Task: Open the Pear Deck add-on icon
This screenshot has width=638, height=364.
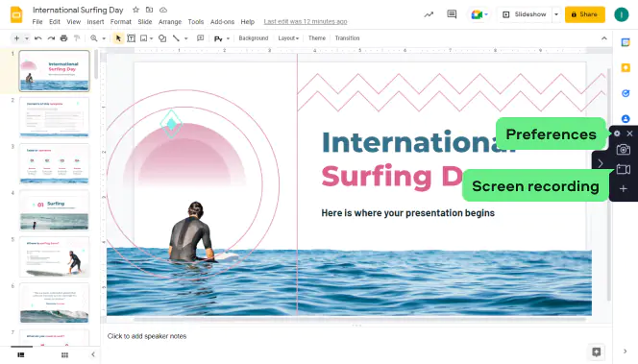Action: pyautogui.click(x=218, y=38)
